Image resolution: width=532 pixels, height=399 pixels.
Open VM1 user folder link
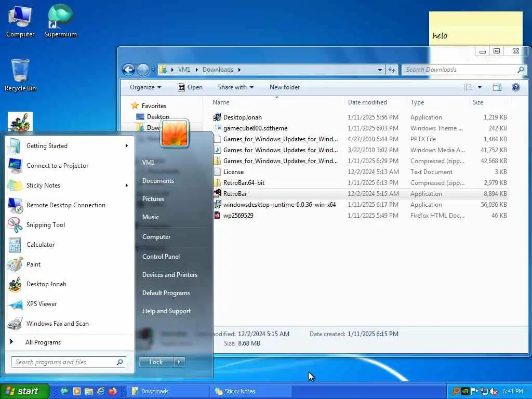[148, 163]
